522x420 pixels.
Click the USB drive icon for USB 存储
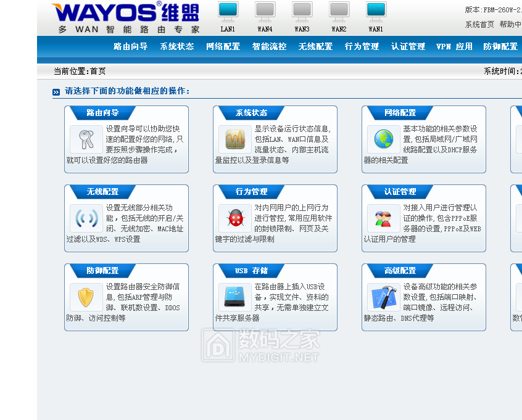(x=234, y=297)
